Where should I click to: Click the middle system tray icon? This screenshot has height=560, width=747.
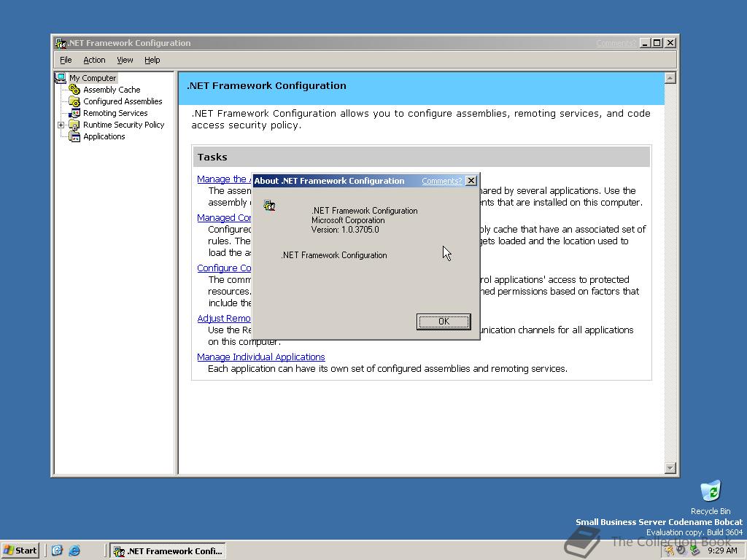[681, 551]
